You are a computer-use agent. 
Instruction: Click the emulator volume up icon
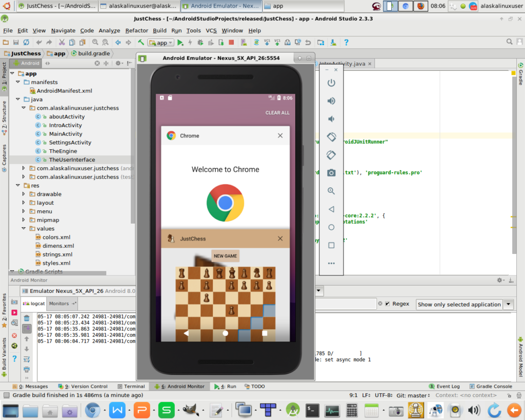click(x=331, y=101)
